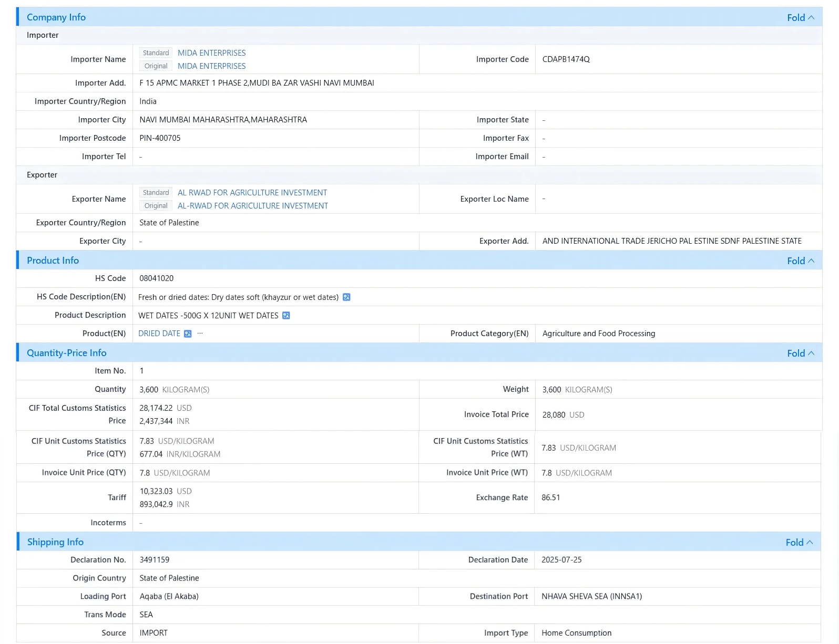Click the Original tag beside exporter name
This screenshot has width=839, height=644.
coord(156,206)
